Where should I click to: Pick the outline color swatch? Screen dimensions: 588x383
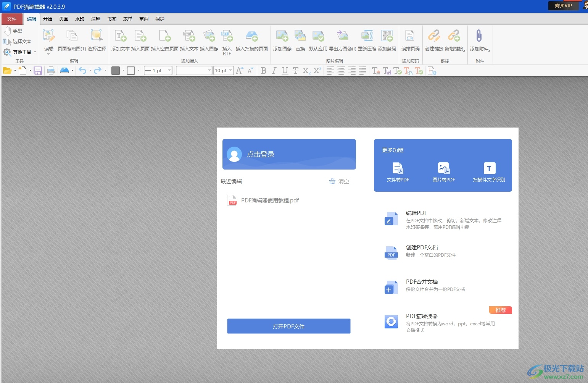131,71
